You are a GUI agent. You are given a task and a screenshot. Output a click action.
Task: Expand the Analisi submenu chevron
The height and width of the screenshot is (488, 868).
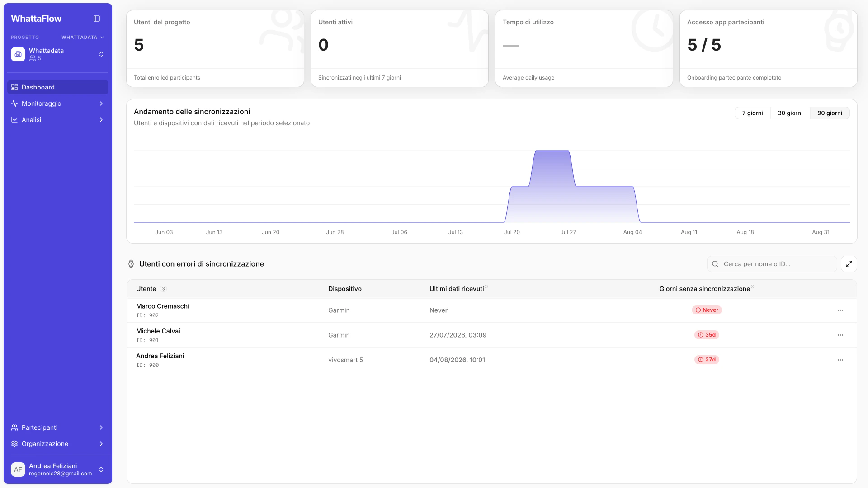(x=101, y=120)
